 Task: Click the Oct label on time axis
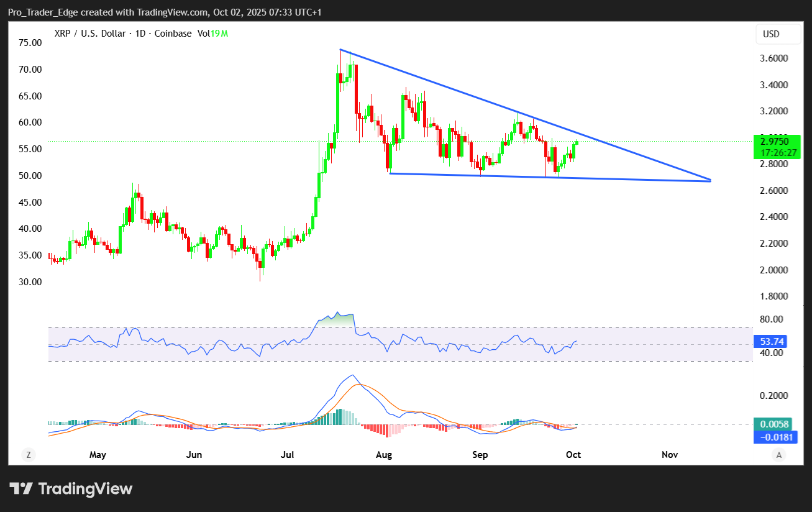pyautogui.click(x=573, y=455)
